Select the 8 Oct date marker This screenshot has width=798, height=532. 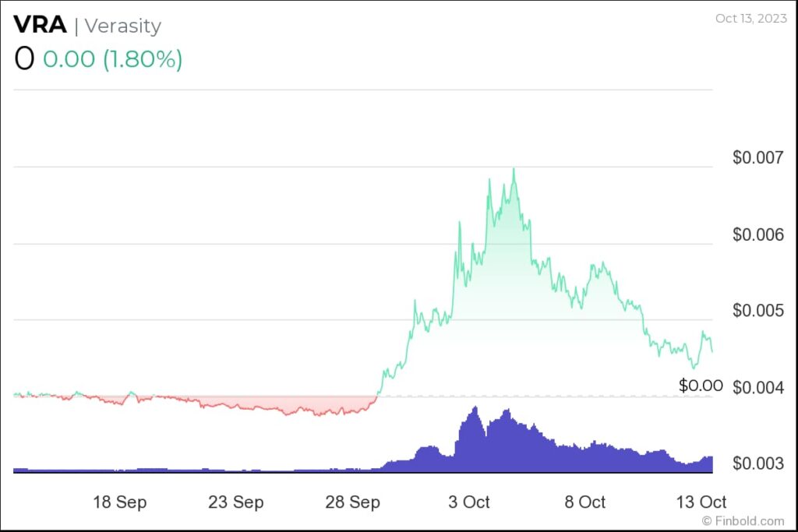click(584, 502)
